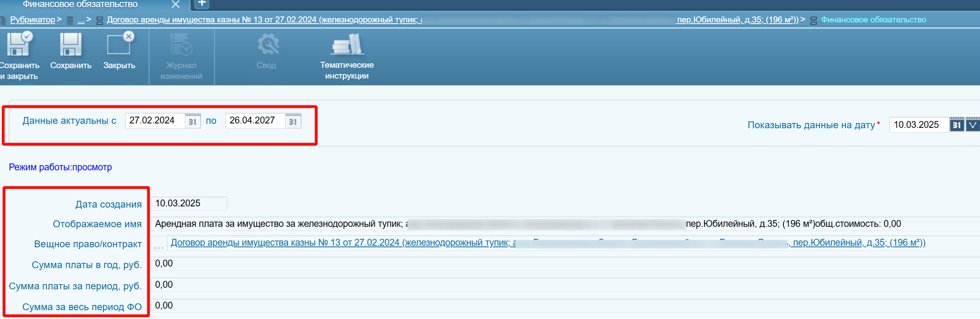Click the Свод gear icon

267,45
